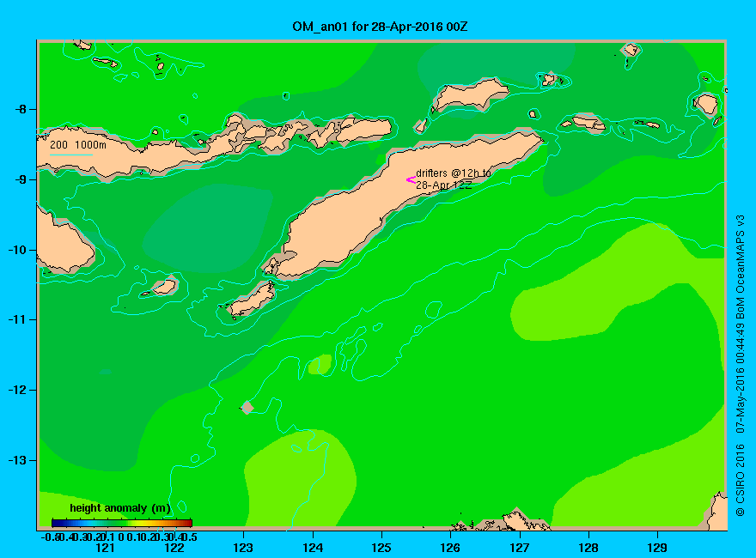The height and width of the screenshot is (558, 756).
Task: Click longitude tick label 127
Action: coord(519,548)
